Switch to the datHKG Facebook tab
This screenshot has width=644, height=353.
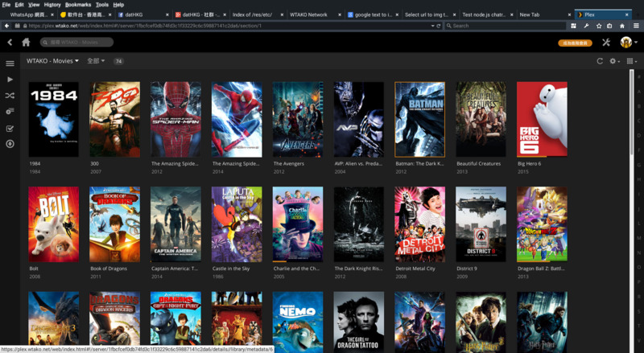[x=143, y=14]
